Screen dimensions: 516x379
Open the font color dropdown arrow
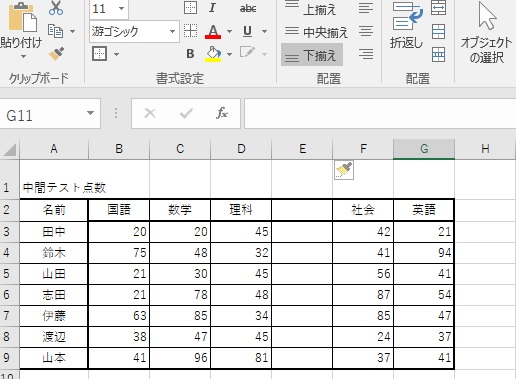click(x=229, y=32)
